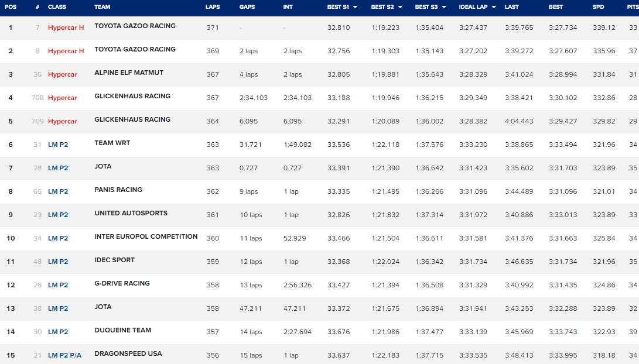This screenshot has width=639, height=364.
Task: Click the TEAM column header
Action: pos(102,7)
